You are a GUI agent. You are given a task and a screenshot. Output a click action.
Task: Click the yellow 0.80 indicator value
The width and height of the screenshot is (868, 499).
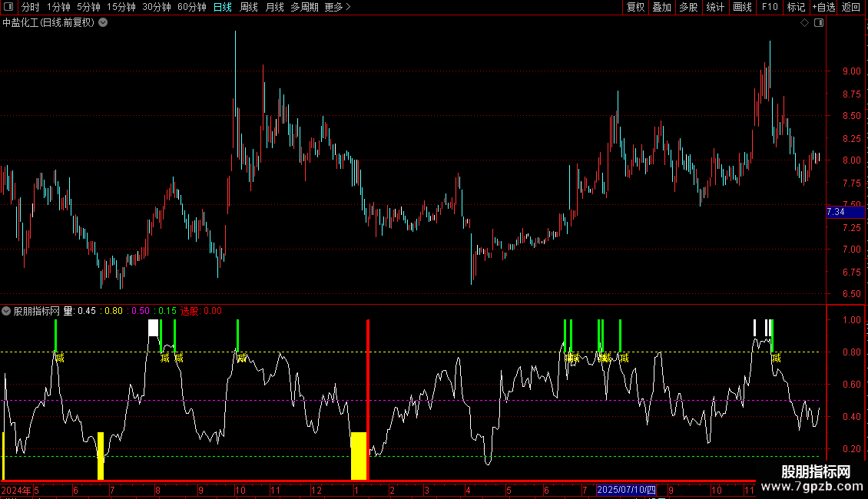(x=114, y=311)
